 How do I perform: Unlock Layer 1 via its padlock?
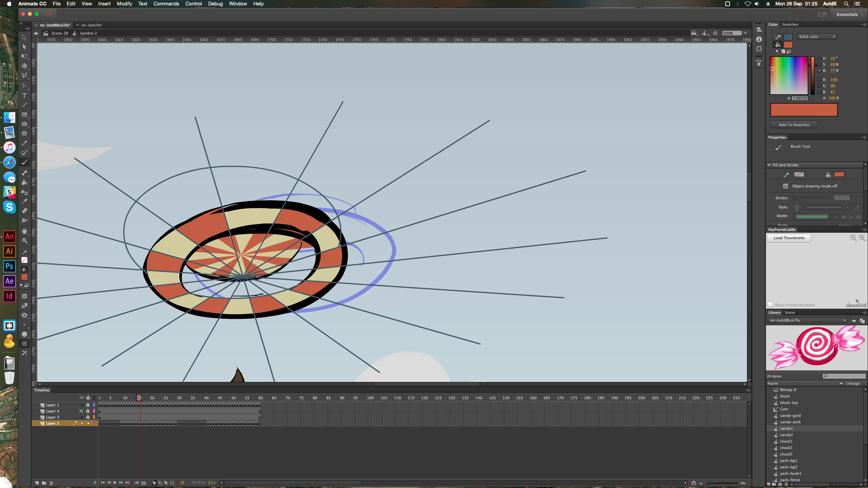pos(88,405)
